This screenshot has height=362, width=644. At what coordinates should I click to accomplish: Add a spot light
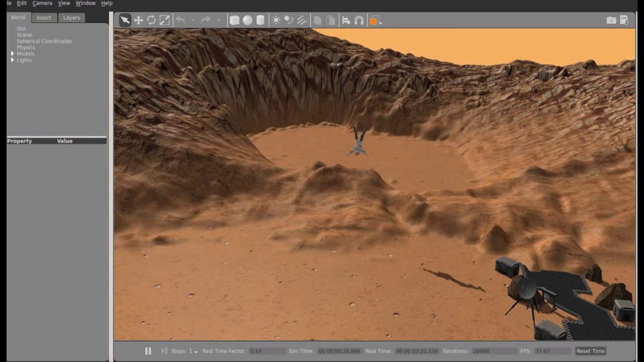pyautogui.click(x=289, y=20)
